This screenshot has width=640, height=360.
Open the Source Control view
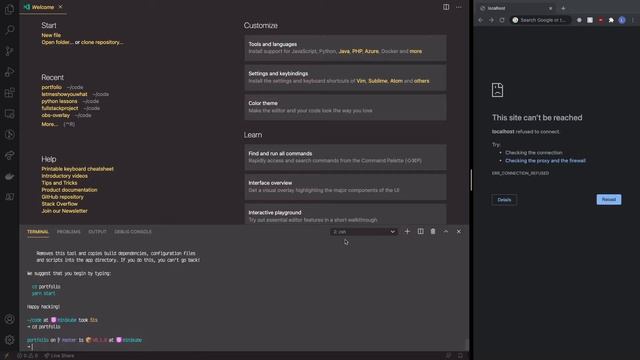click(x=9, y=51)
